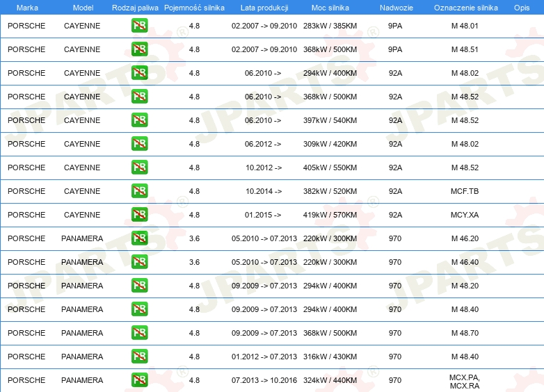Click the fuel icon in the Cayenne M 48.51 row
This screenshot has height=392, width=544.
pos(139,49)
